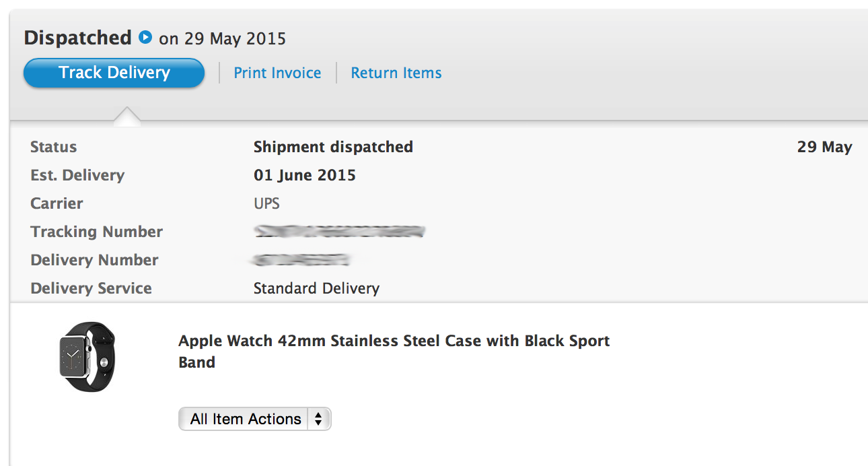This screenshot has width=868, height=466.
Task: Click the Est. Delivery label
Action: pos(77,175)
